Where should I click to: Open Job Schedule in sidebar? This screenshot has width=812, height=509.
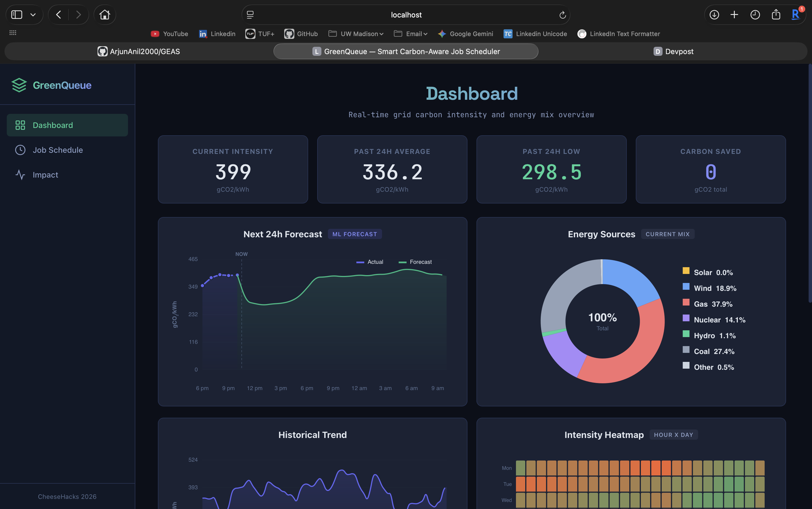[x=58, y=150]
